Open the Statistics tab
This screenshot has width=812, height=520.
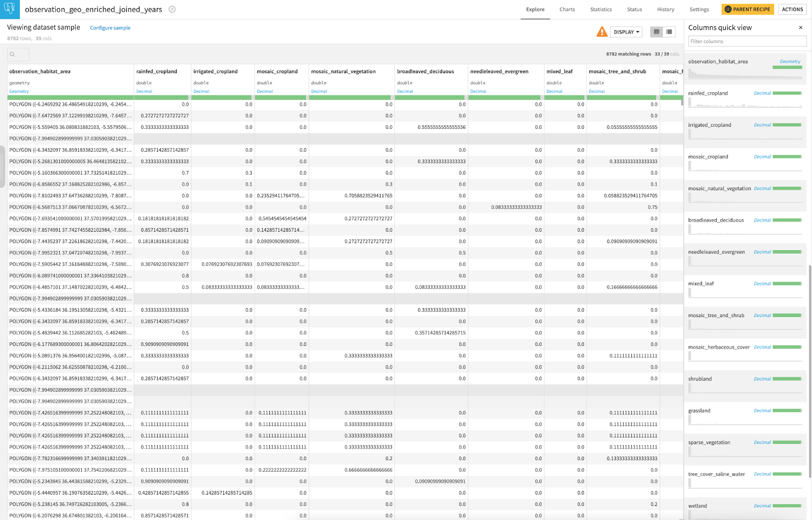tap(601, 10)
